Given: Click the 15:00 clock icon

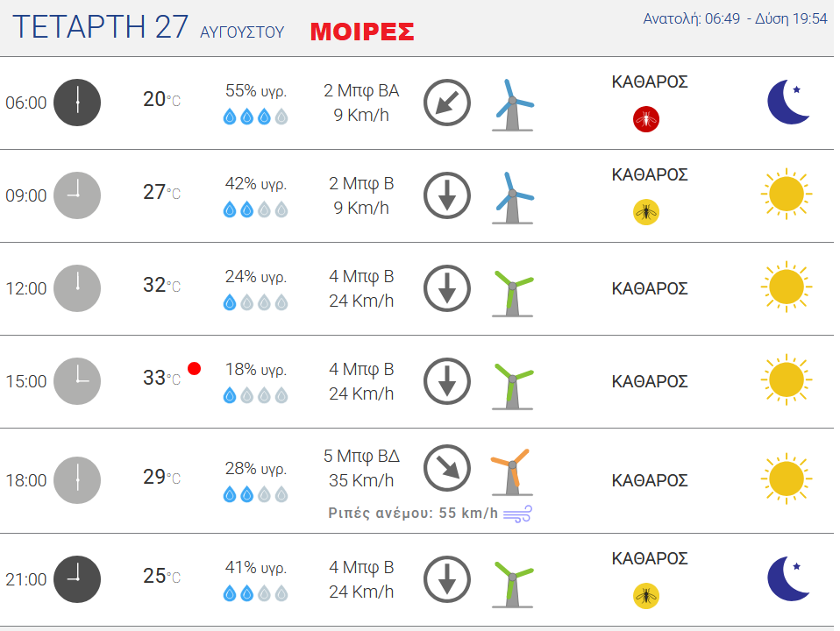Looking at the screenshot, I should 77,381.
